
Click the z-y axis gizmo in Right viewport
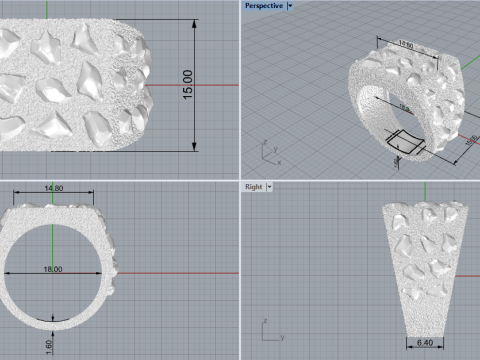click(x=273, y=330)
